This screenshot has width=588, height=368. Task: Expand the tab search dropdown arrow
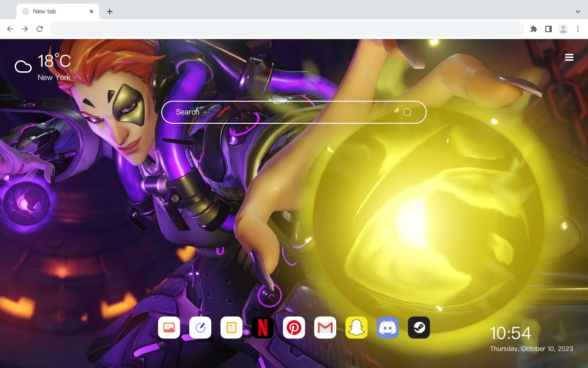[578, 11]
